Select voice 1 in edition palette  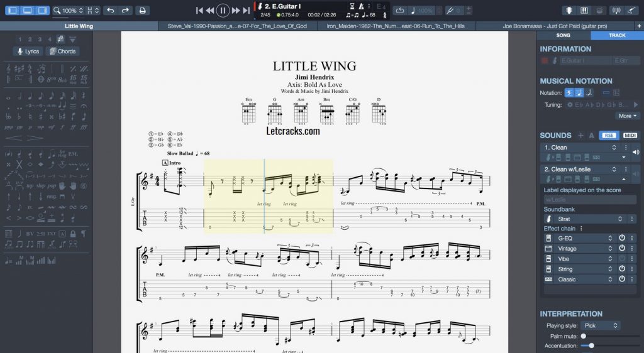click(19, 40)
